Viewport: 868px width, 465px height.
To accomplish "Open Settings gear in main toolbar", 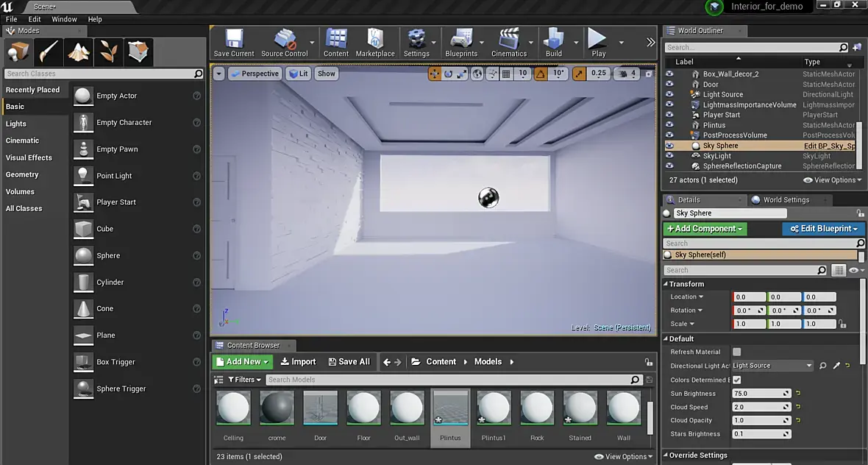I will click(416, 43).
